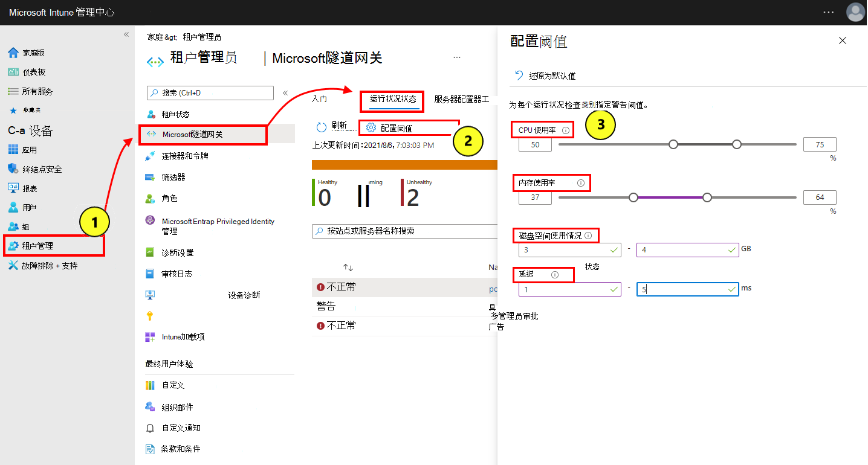Open the 所有服务 list icon
The height and width of the screenshot is (465, 868).
point(13,91)
